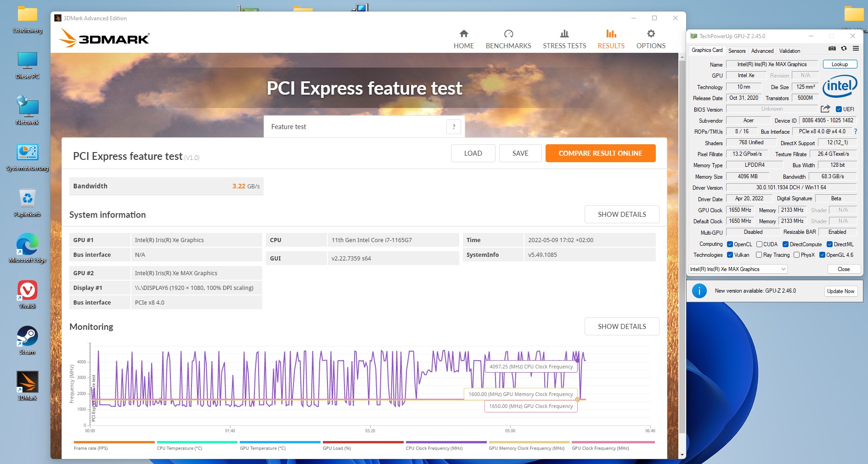Screen dimensions: 868x464
Task: Click the Intel logo in GPU-Z
Action: 840,86
